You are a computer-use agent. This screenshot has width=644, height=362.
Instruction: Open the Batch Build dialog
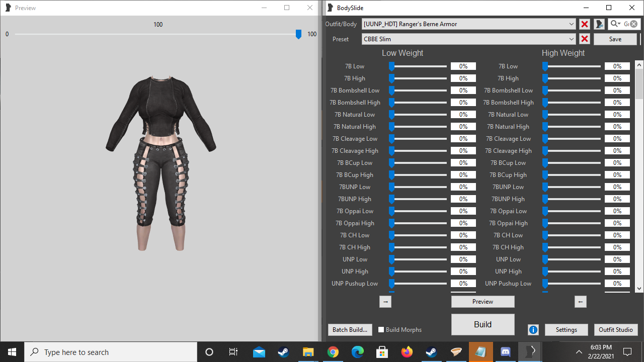pos(350,329)
